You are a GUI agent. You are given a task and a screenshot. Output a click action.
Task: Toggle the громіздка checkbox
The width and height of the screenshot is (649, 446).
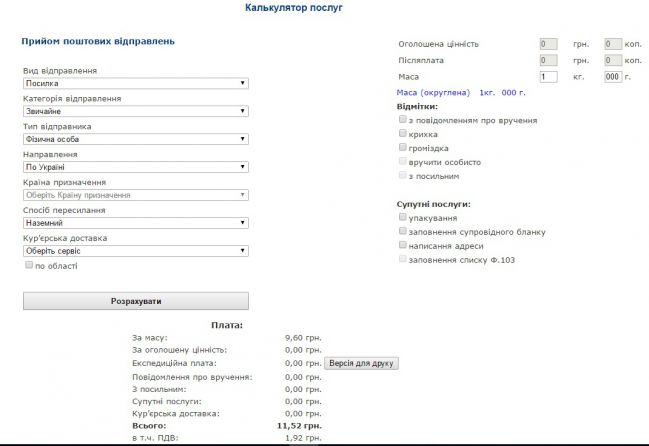tap(402, 147)
